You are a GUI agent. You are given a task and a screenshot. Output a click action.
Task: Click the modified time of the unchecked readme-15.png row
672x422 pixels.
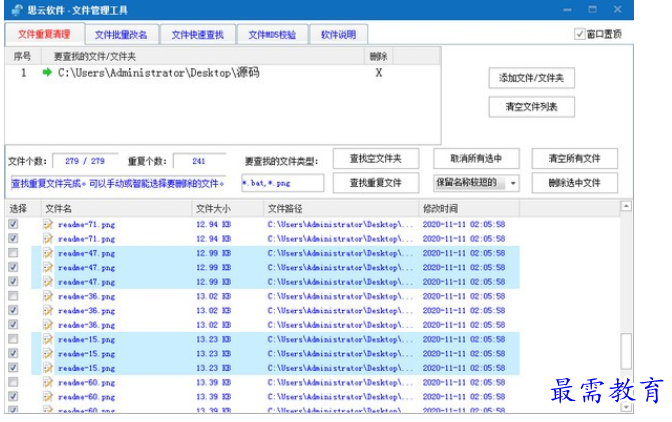click(x=464, y=339)
